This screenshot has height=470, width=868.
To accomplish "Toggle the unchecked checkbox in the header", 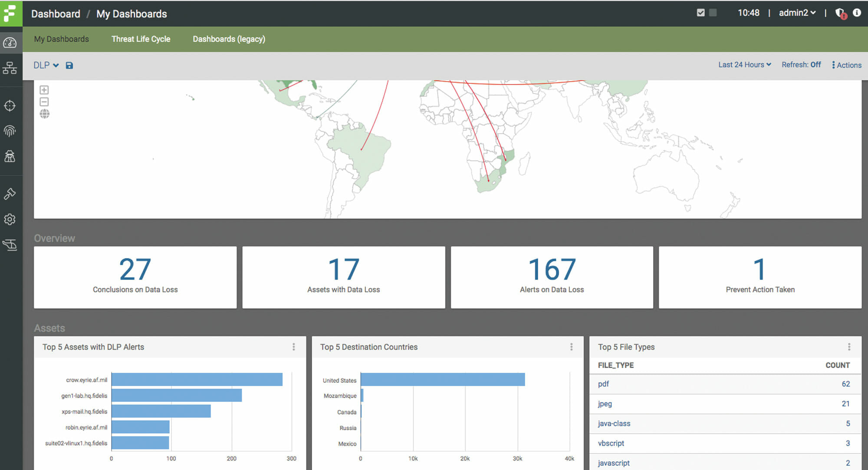I will click(x=712, y=13).
